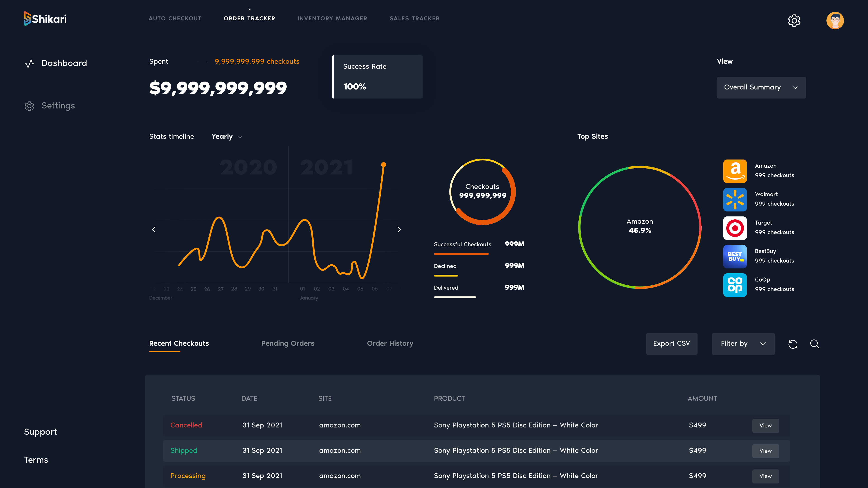The width and height of the screenshot is (868, 488).
Task: Click the STATUS column header
Action: pos(183,399)
